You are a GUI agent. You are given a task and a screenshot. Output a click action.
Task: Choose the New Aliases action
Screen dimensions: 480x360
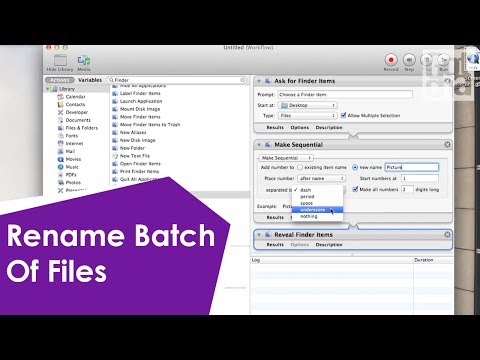click(133, 132)
